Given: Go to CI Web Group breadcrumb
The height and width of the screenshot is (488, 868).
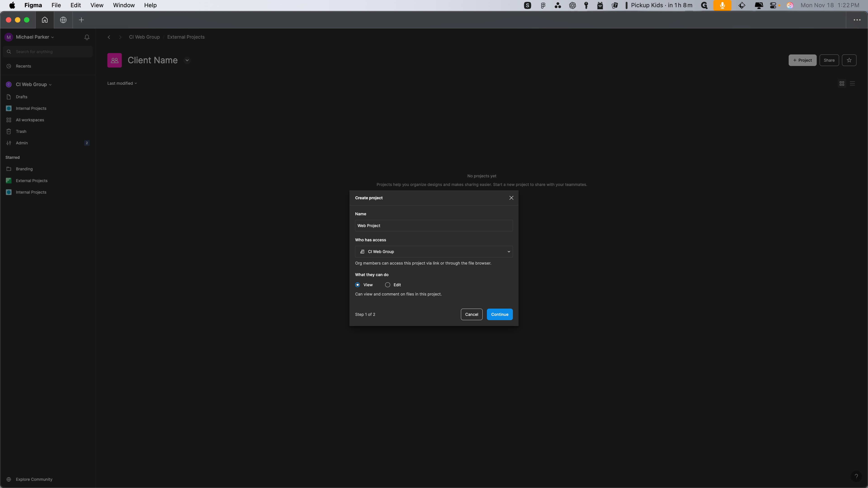Looking at the screenshot, I should pos(144,37).
